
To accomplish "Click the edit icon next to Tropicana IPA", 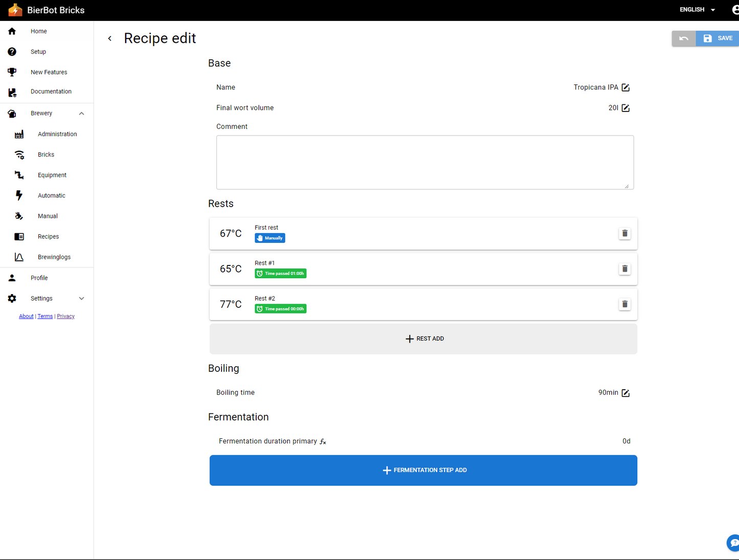I will [x=625, y=87].
